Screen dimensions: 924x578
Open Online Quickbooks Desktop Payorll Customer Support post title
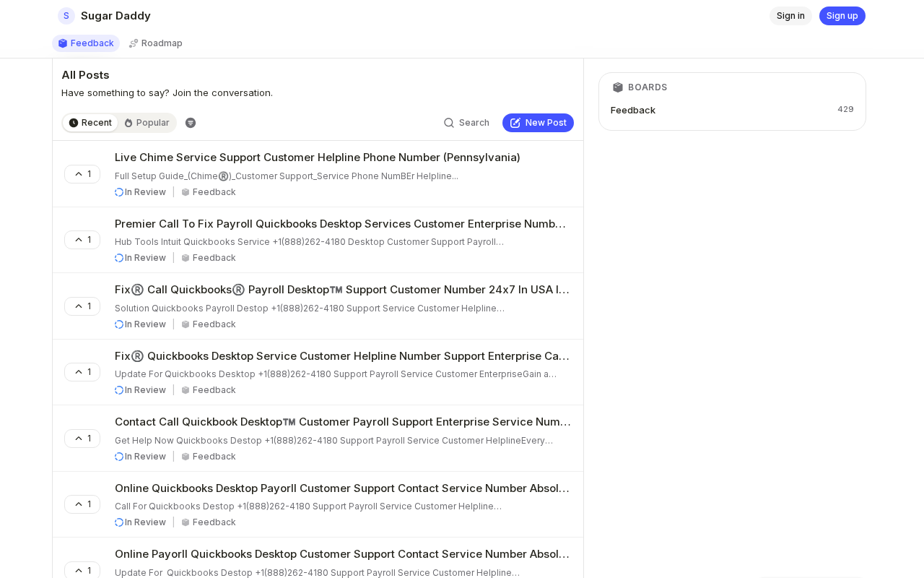(343, 488)
